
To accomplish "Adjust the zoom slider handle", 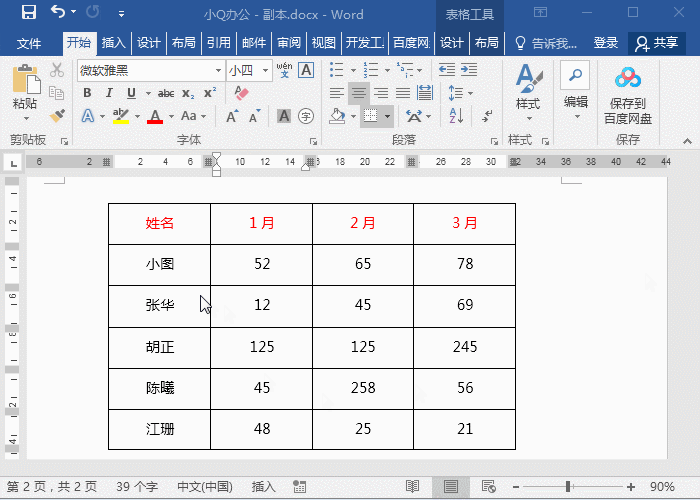I will click(568, 487).
